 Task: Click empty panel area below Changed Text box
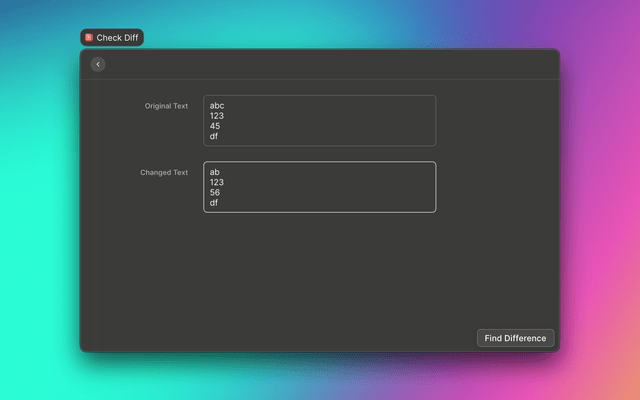pos(320,270)
